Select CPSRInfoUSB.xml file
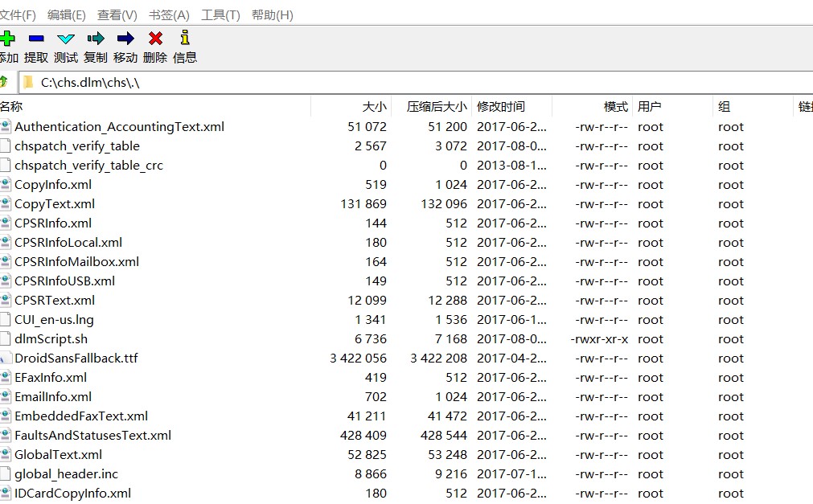The image size is (813, 504). (65, 281)
